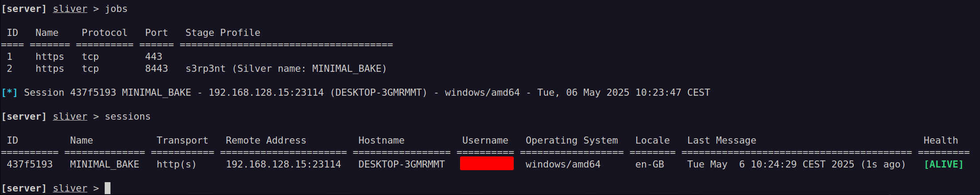Click the windows/amd64 value in the sessions row
The height and width of the screenshot is (195, 980).
[x=563, y=164]
